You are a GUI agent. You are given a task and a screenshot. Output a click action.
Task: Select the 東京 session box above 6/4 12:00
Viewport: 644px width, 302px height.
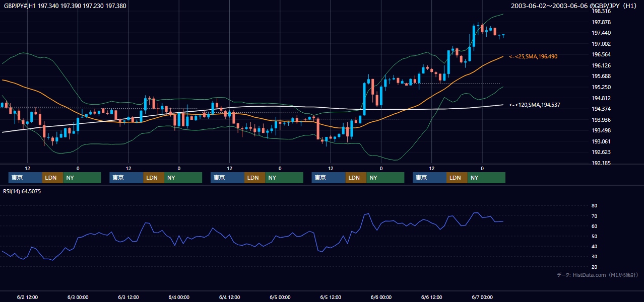click(227, 178)
